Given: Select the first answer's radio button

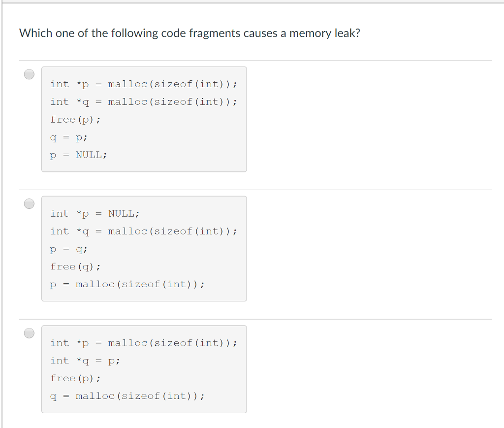Looking at the screenshot, I should point(29,74).
